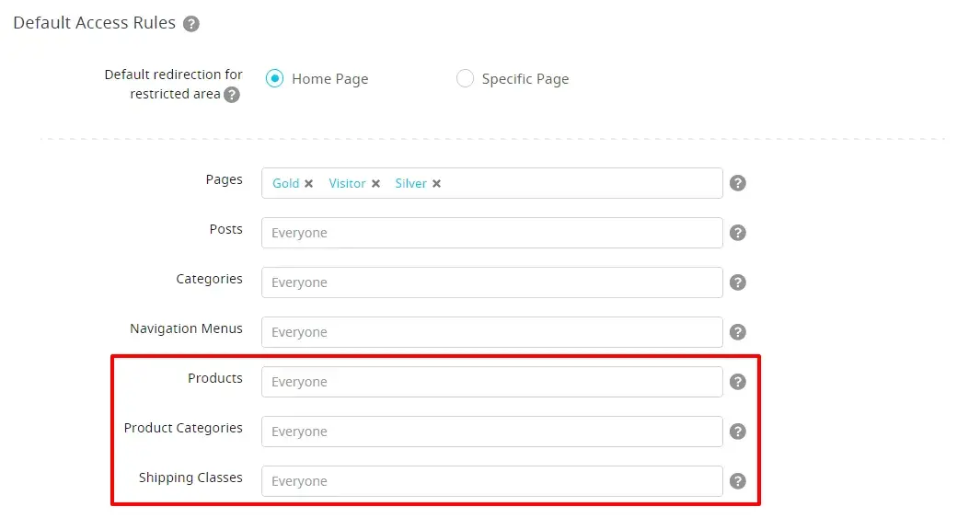980x518 pixels.
Task: Expand the Categories access dropdown field
Action: (x=491, y=282)
